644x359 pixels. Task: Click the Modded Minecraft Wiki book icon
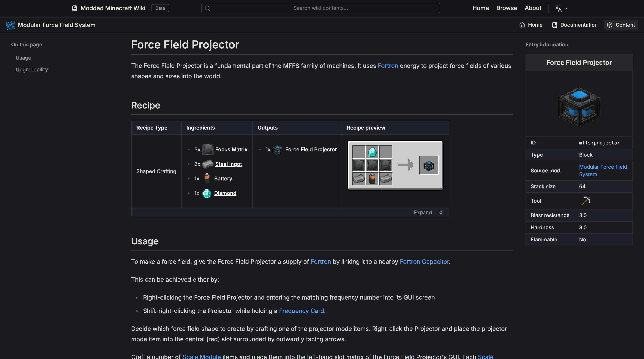(74, 8)
